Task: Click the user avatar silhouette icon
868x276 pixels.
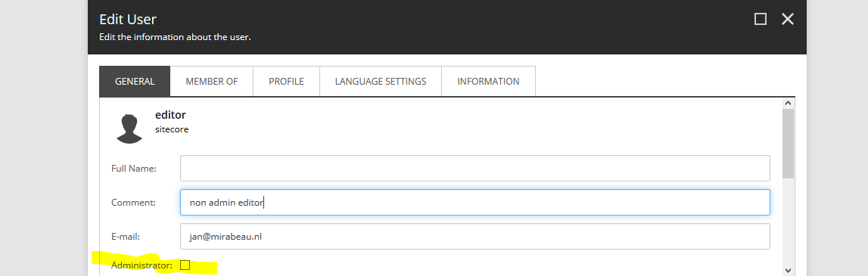Action: pyautogui.click(x=129, y=129)
